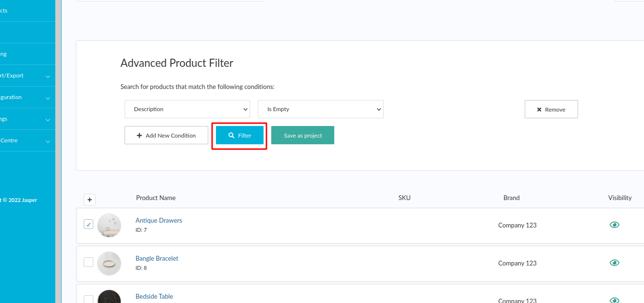644x303 pixels.
Task: Check the Bedside Table checkbox
Action: (88, 299)
